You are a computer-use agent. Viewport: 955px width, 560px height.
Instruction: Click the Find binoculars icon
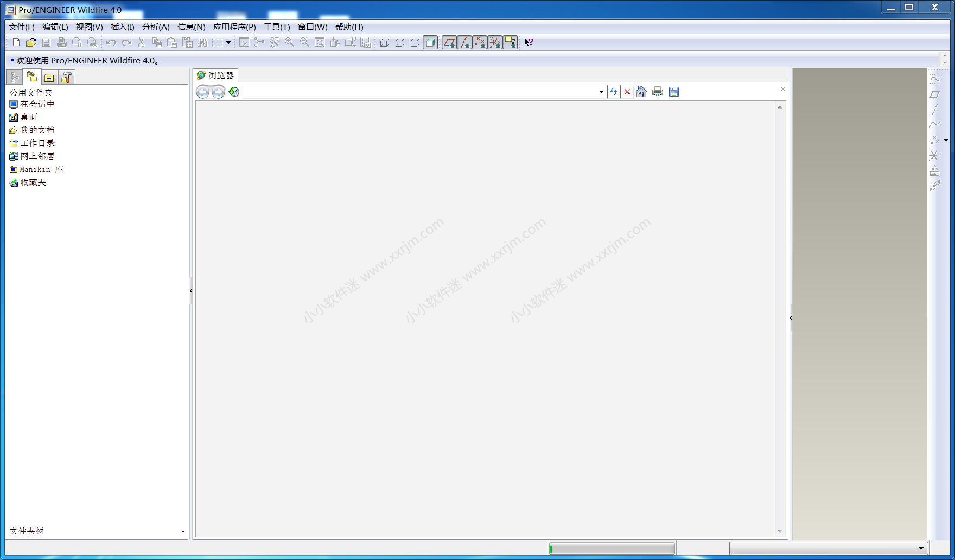[202, 42]
